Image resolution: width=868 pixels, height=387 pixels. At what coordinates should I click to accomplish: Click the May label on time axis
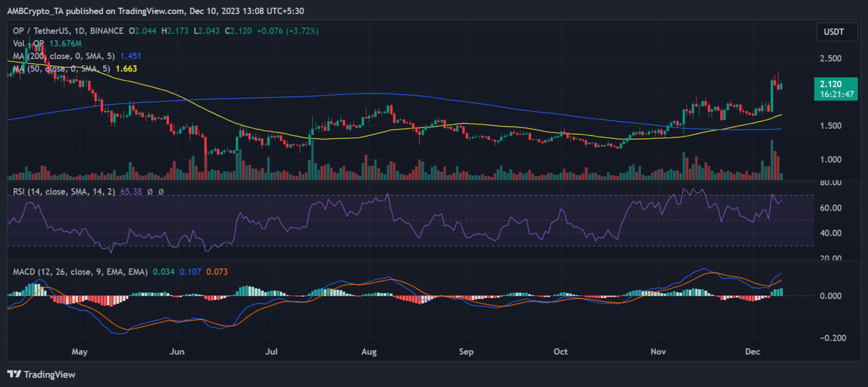click(80, 351)
